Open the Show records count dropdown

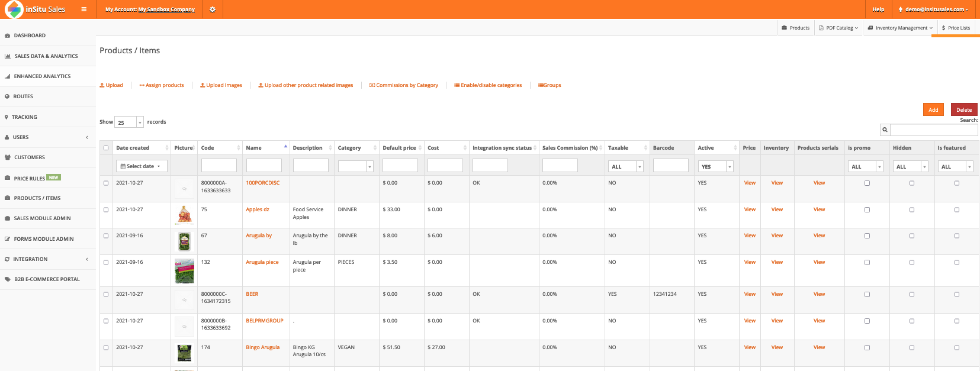(x=129, y=122)
